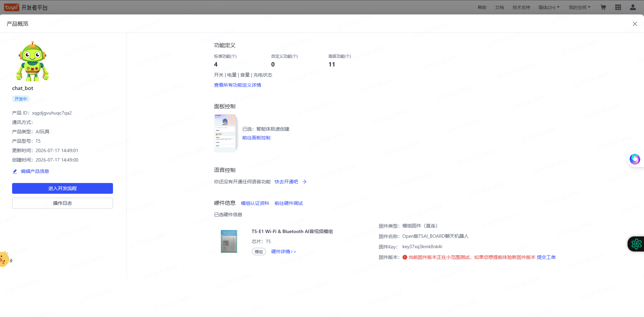The image size is (644, 317).
Task: Open the 文档 menu item
Action: [x=499, y=7]
